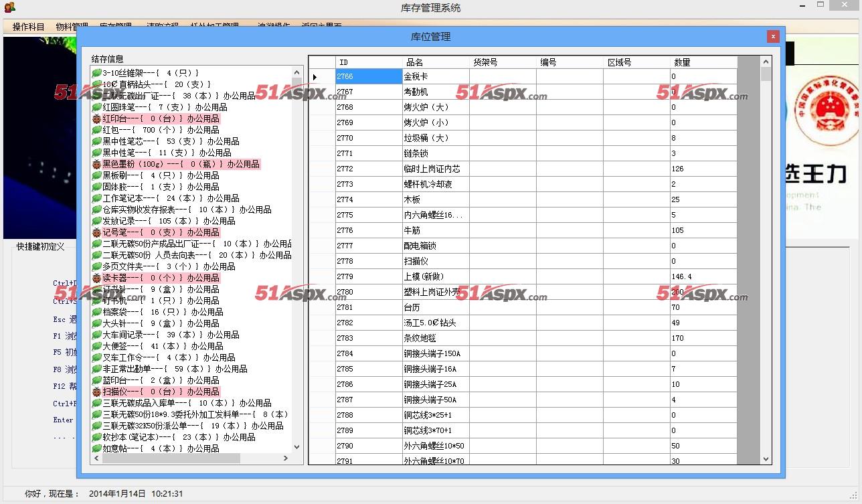This screenshot has width=862, height=504.
Task: Click the leaf icon beside 档案袋
Action: pyautogui.click(x=97, y=312)
